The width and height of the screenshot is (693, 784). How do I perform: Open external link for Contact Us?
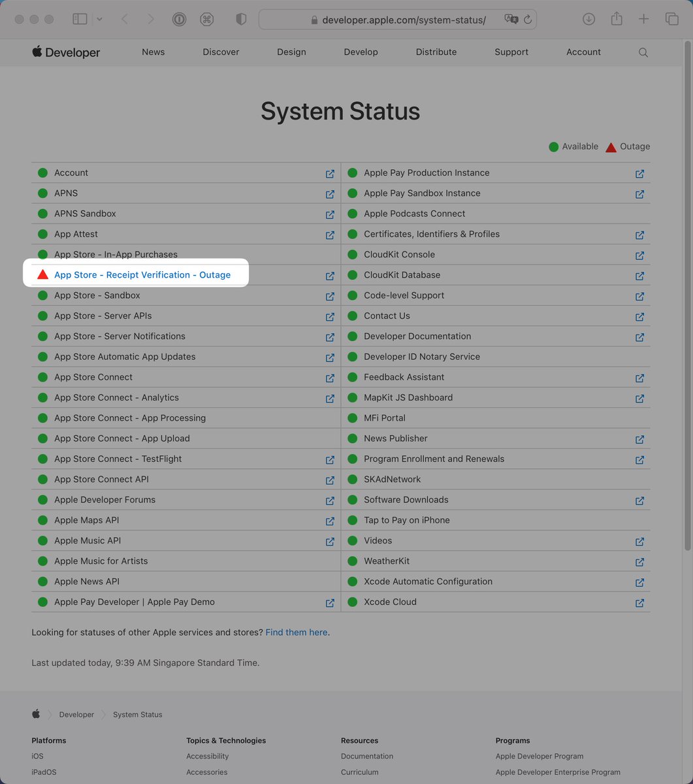click(639, 316)
